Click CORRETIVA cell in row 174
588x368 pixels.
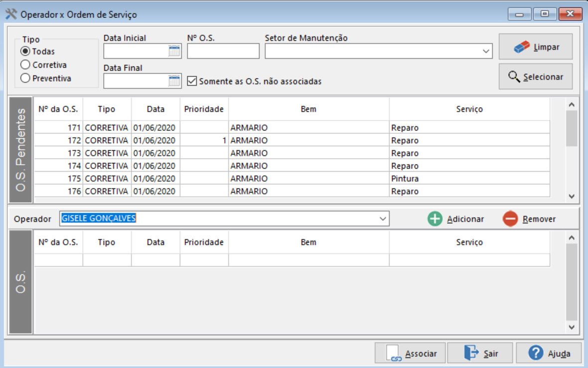coord(107,166)
